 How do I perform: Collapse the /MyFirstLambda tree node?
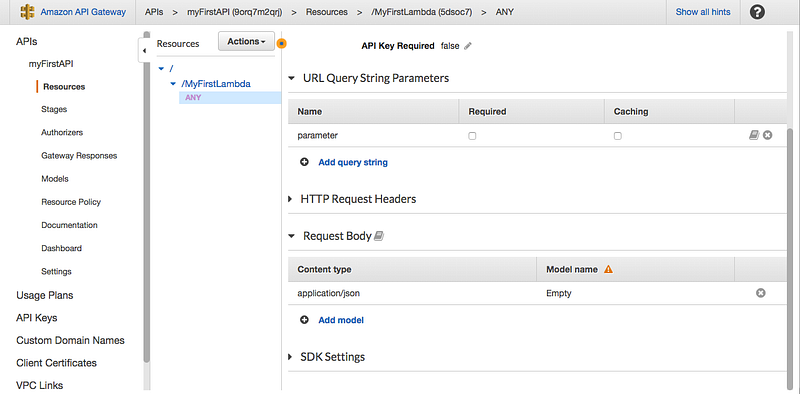click(173, 84)
